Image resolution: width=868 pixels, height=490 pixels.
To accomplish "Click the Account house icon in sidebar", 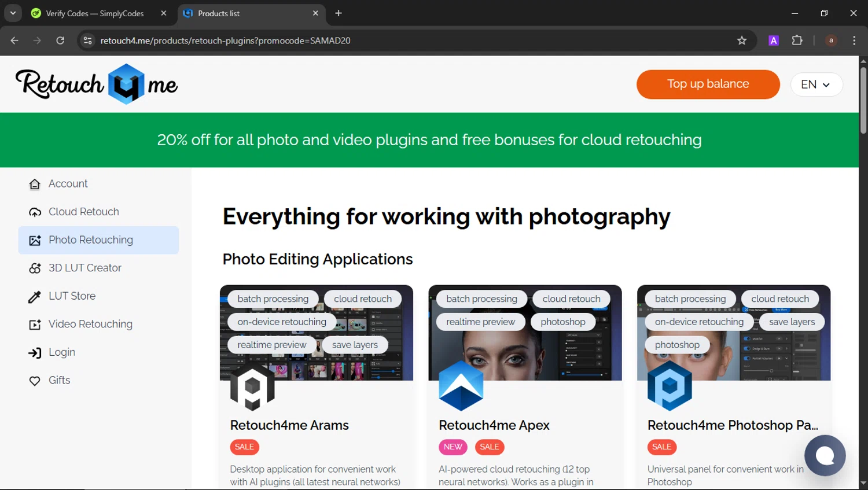I will tap(35, 184).
